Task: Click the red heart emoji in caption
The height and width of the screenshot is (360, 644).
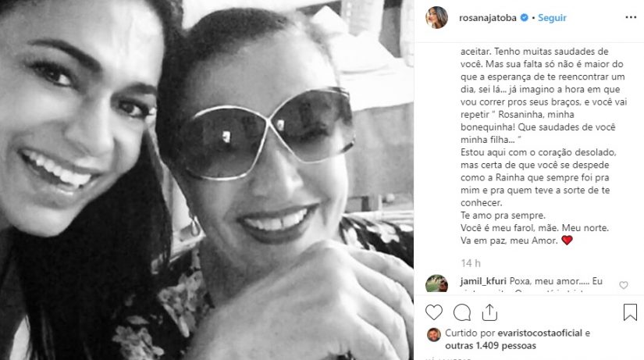Action: [x=567, y=240]
